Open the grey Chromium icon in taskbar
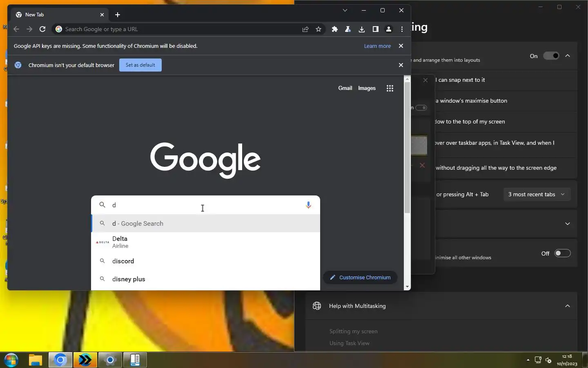 110,360
